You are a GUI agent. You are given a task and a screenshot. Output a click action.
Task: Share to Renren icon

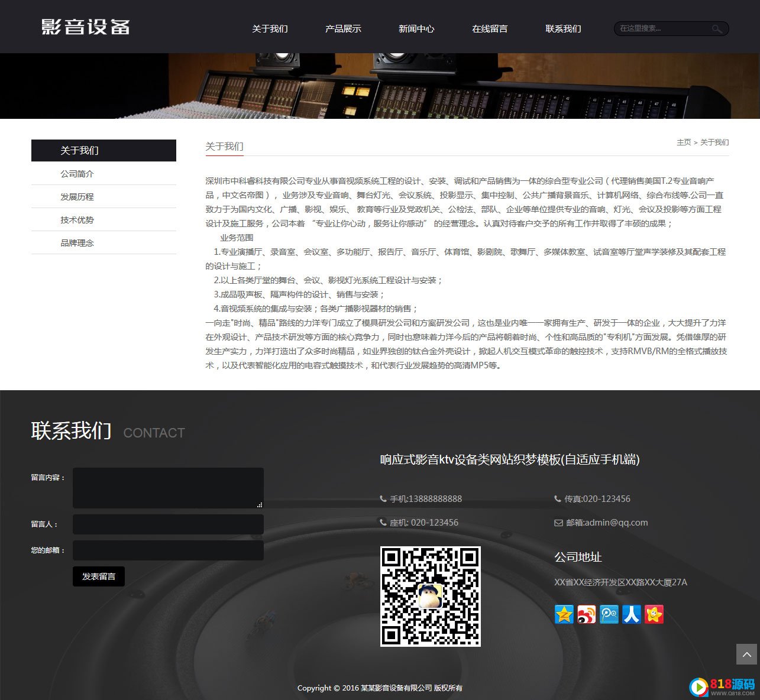coord(632,614)
